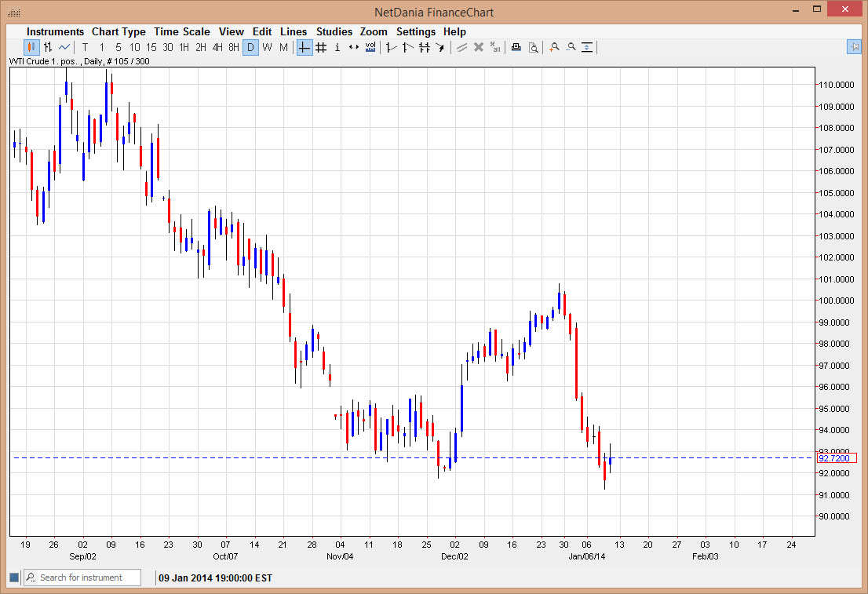
Task: Open the Settings menu
Action: 415,31
